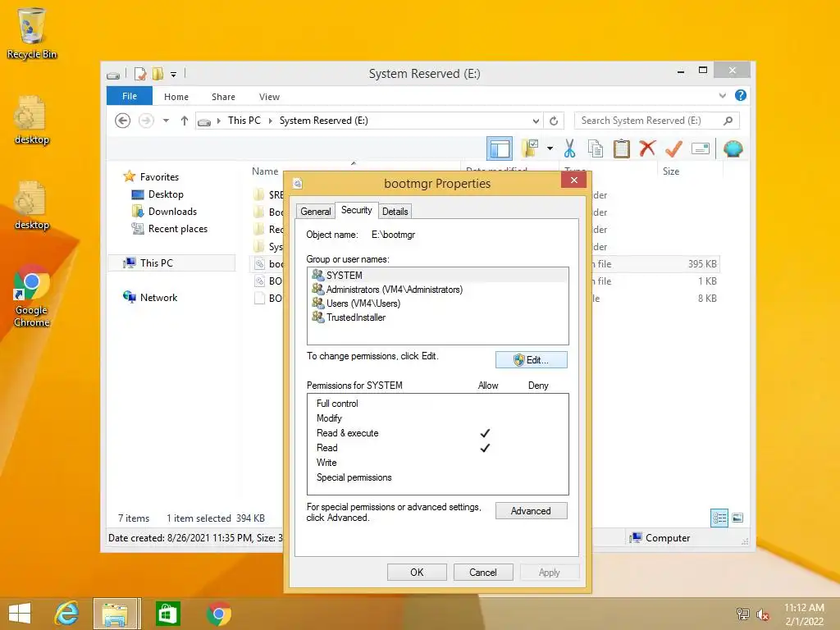This screenshot has height=630, width=840.
Task: Toggle the navigation pane toolbar icon
Action: [500, 148]
